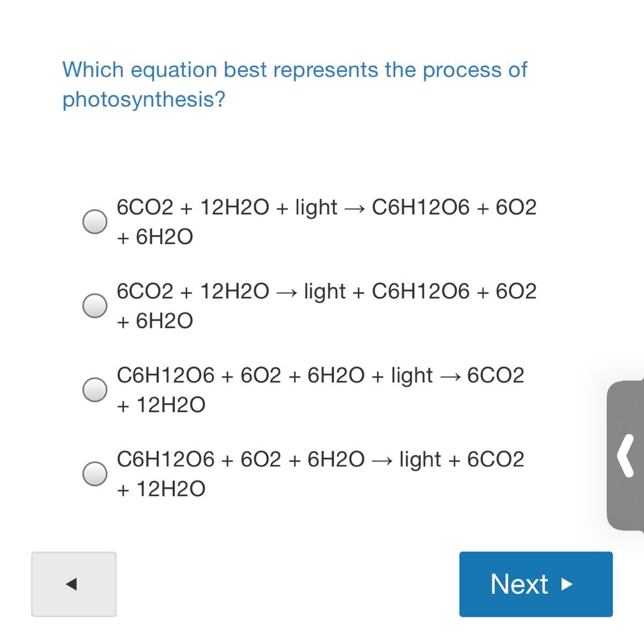Expand the gray side panel chevron
Screen dimensions: 644x644
coord(626,456)
